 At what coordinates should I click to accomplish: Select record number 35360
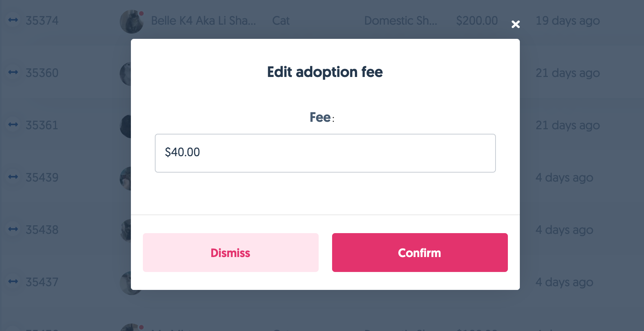click(x=42, y=73)
